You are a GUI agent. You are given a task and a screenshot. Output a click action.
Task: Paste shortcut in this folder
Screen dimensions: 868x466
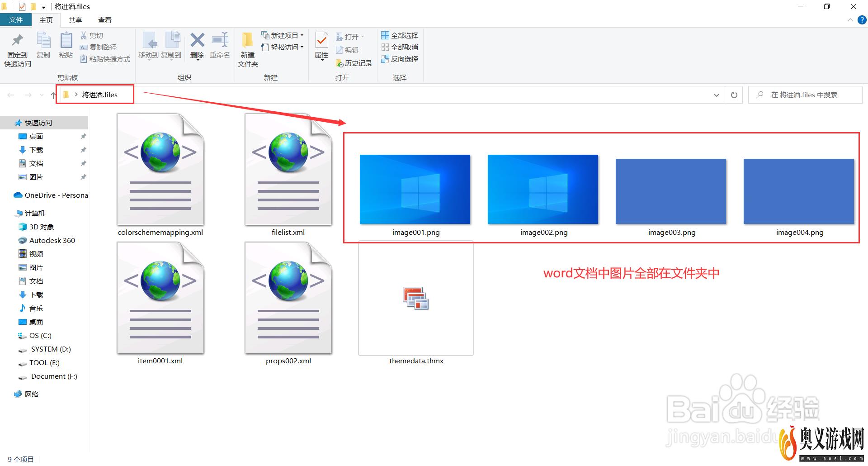coord(105,59)
